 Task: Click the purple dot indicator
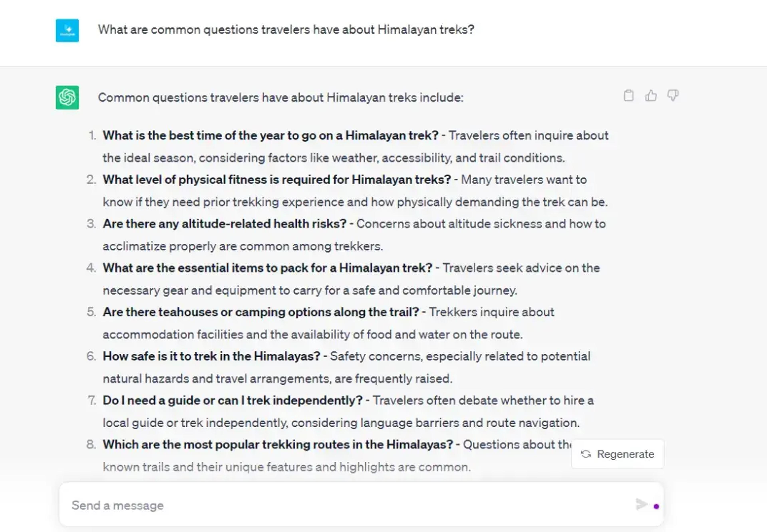(656, 506)
